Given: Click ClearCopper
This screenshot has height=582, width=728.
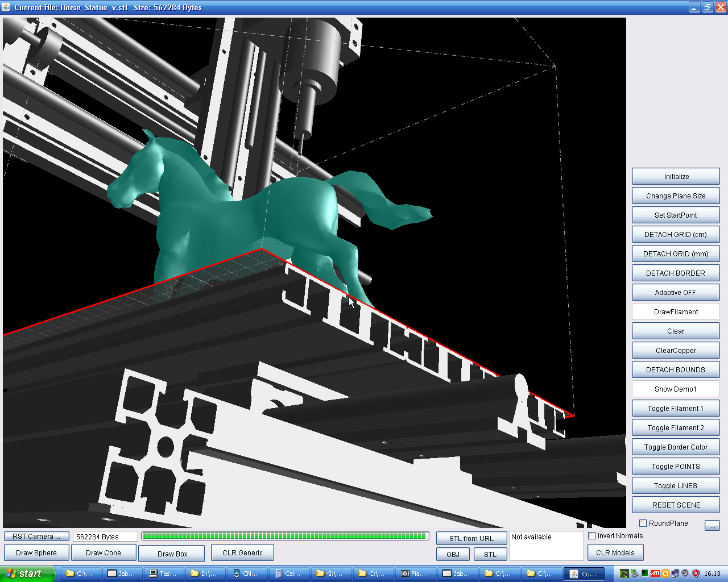Looking at the screenshot, I should (676, 351).
